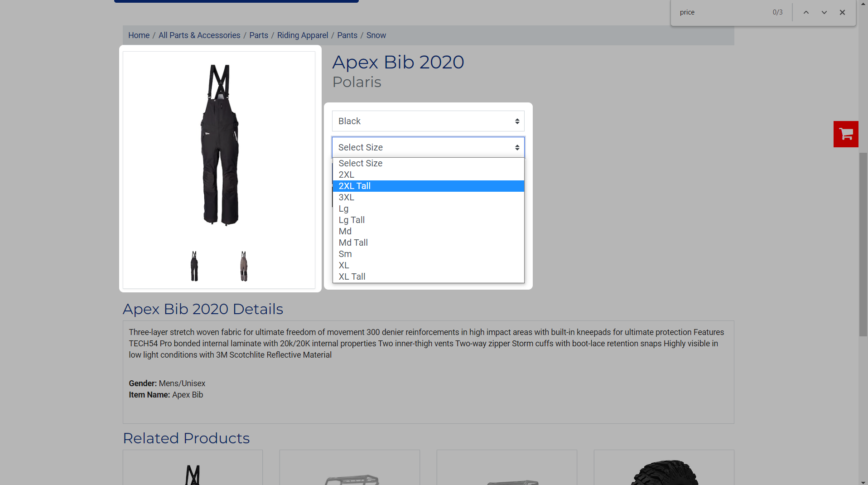
Task: Select size Md Tall option
Action: pos(428,242)
